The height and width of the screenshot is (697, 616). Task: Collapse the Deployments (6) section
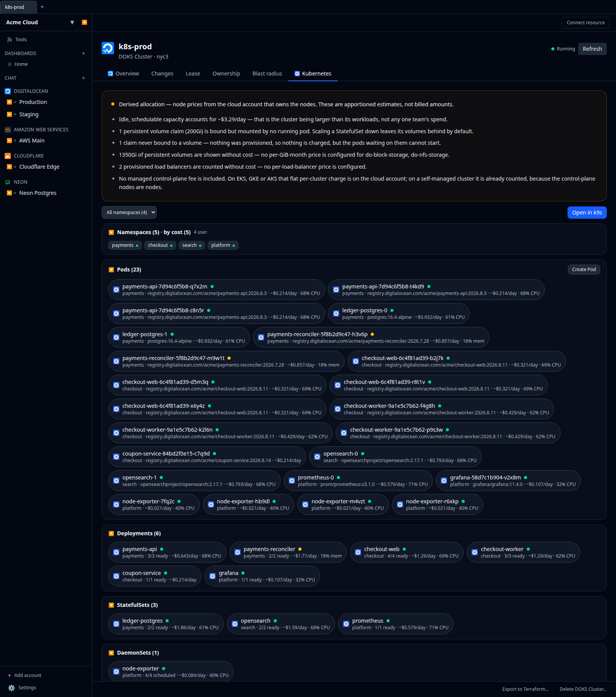click(x=111, y=533)
